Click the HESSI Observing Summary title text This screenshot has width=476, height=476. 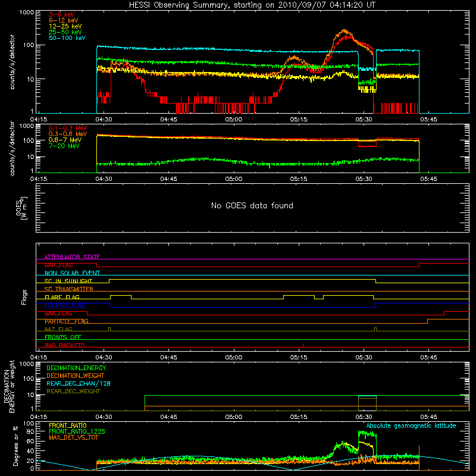click(252, 5)
